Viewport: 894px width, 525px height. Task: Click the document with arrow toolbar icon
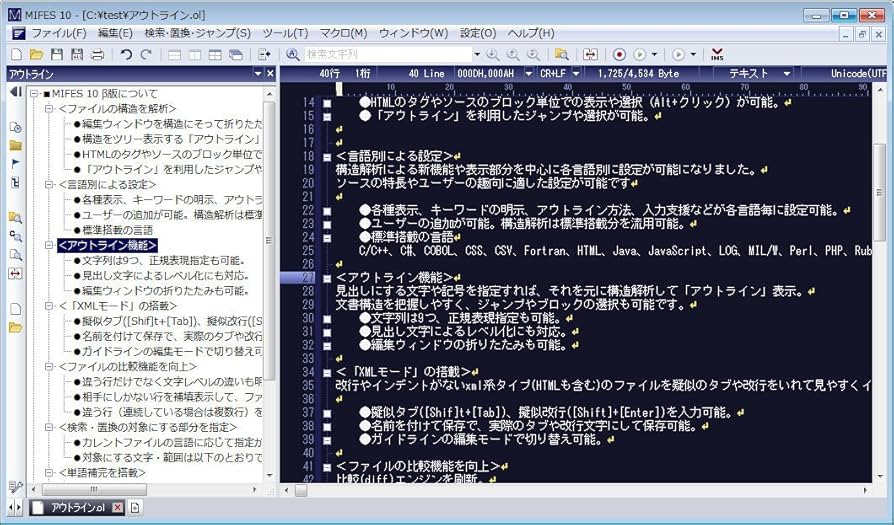264,55
